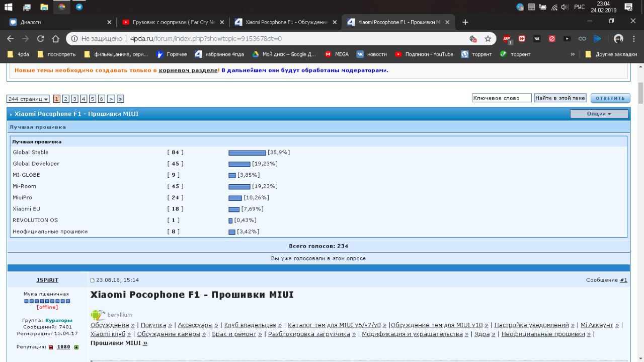Open the Chrome three-dot menu

click(x=633, y=39)
